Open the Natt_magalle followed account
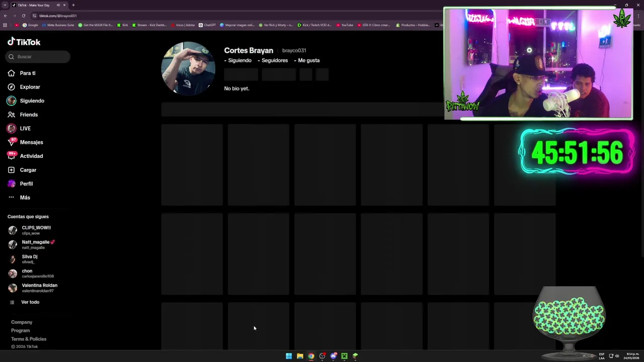 pos(32,244)
